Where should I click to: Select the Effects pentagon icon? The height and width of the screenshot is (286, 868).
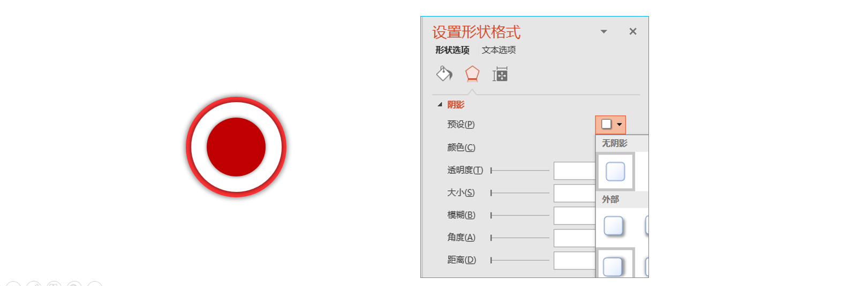pos(472,74)
